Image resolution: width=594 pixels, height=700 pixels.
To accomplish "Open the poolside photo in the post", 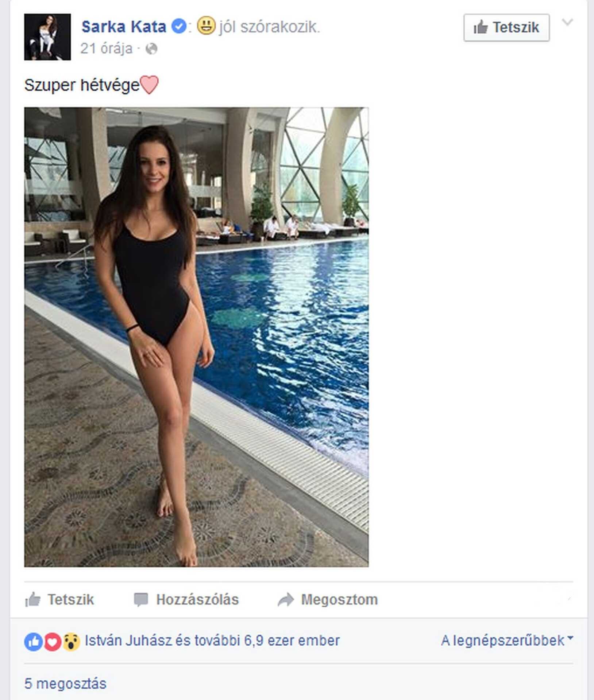I will pos(196,337).
